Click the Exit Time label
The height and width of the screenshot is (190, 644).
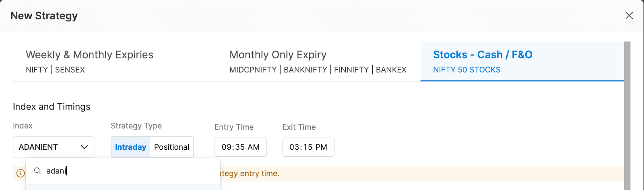[299, 127]
